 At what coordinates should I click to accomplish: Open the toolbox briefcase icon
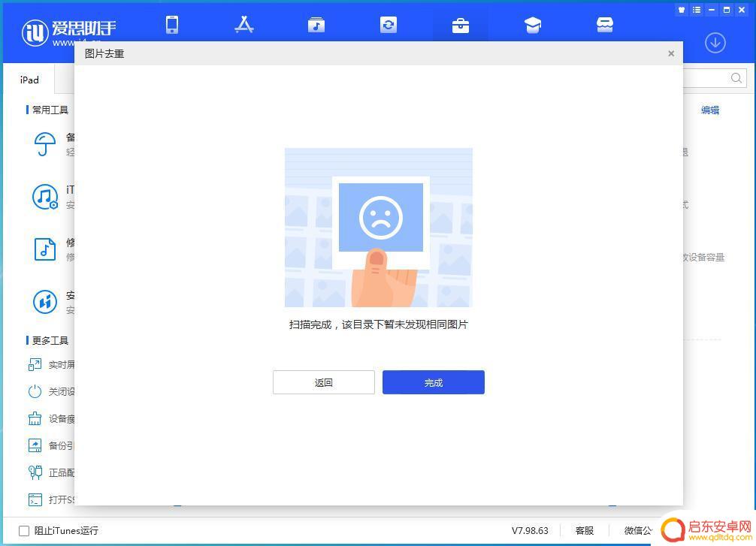[x=461, y=25]
